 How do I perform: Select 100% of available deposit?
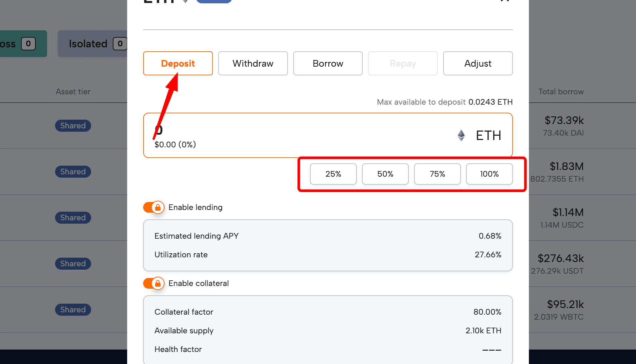(x=490, y=174)
